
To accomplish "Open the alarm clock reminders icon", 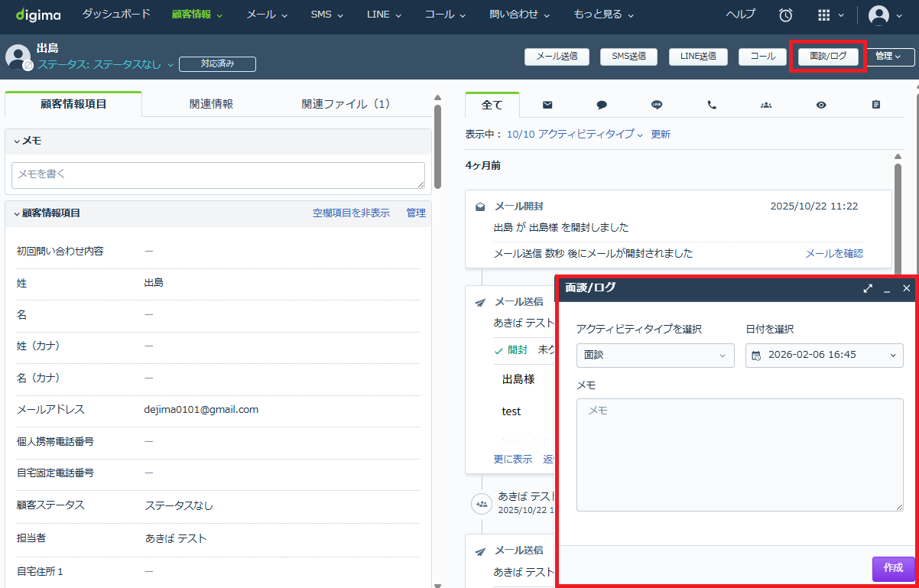I will pyautogui.click(x=785, y=15).
